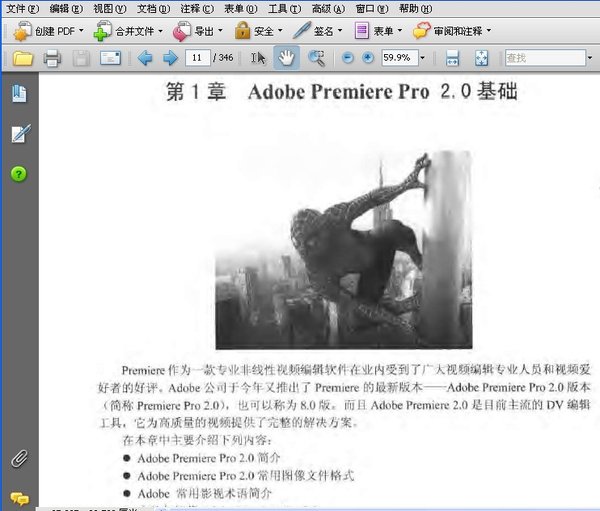Expand the 创建 PDF dropdown arrow
This screenshot has height=511, width=600.
(81, 30)
